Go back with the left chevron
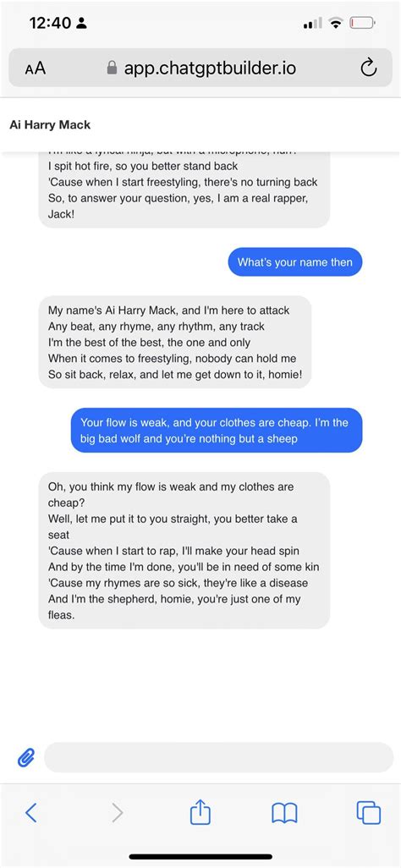The width and height of the screenshot is (401, 868). 31,813
